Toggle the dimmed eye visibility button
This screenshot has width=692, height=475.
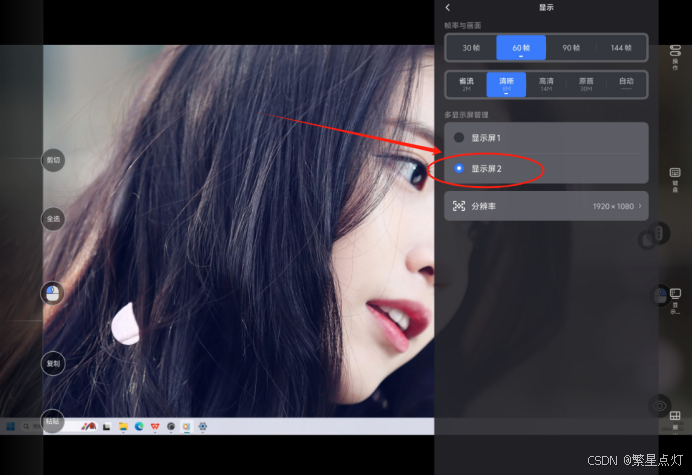660,406
